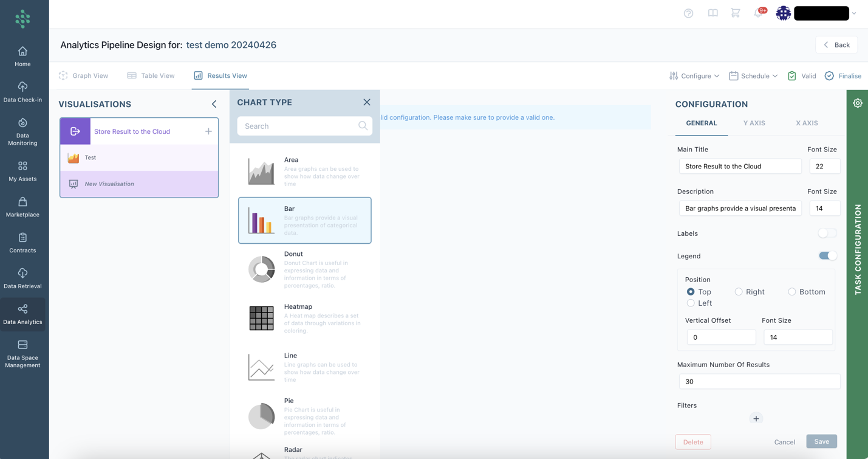Open Data Check-in in sidebar
868x459 pixels.
click(22, 92)
